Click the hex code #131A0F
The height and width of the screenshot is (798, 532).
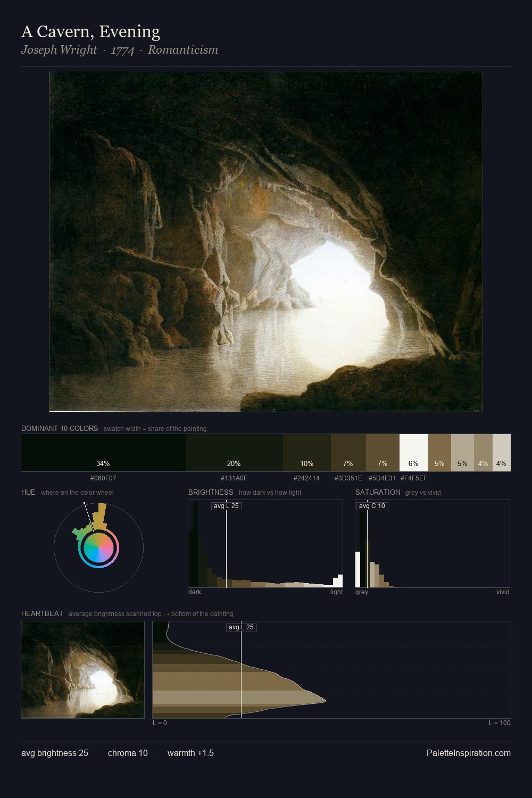(234, 478)
